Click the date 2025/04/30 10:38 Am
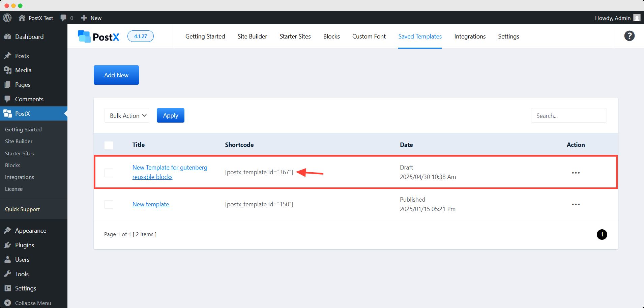 (428, 177)
